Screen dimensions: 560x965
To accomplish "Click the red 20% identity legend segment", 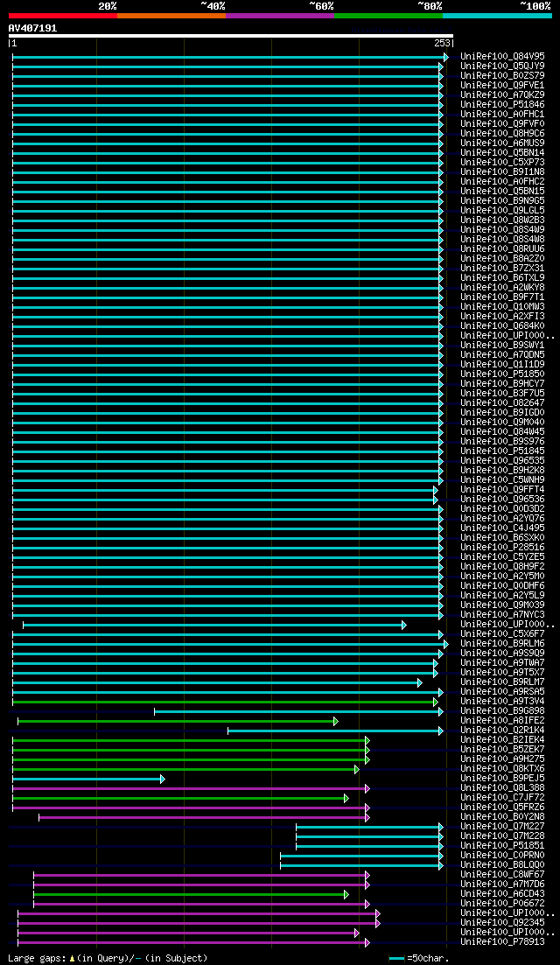I will [x=63, y=16].
